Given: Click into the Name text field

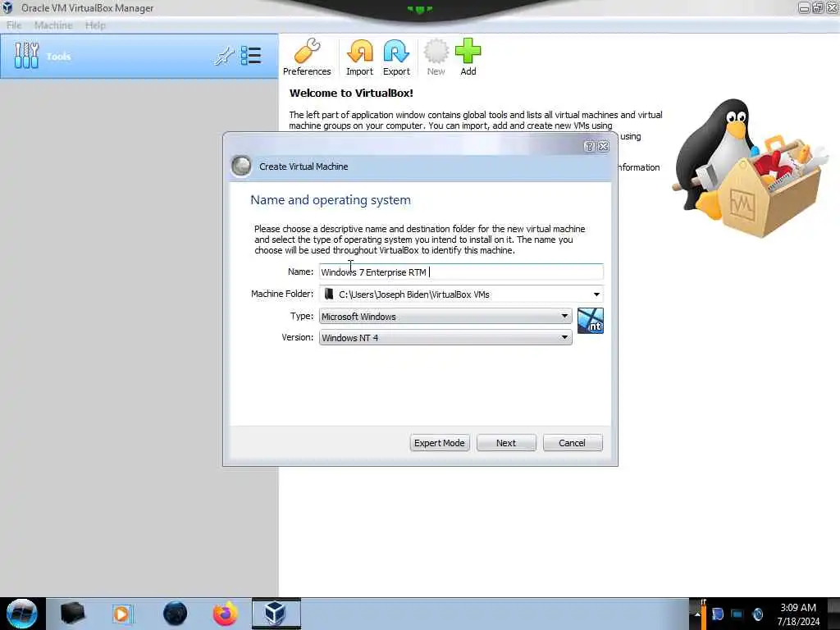Looking at the screenshot, I should pyautogui.click(x=461, y=272).
